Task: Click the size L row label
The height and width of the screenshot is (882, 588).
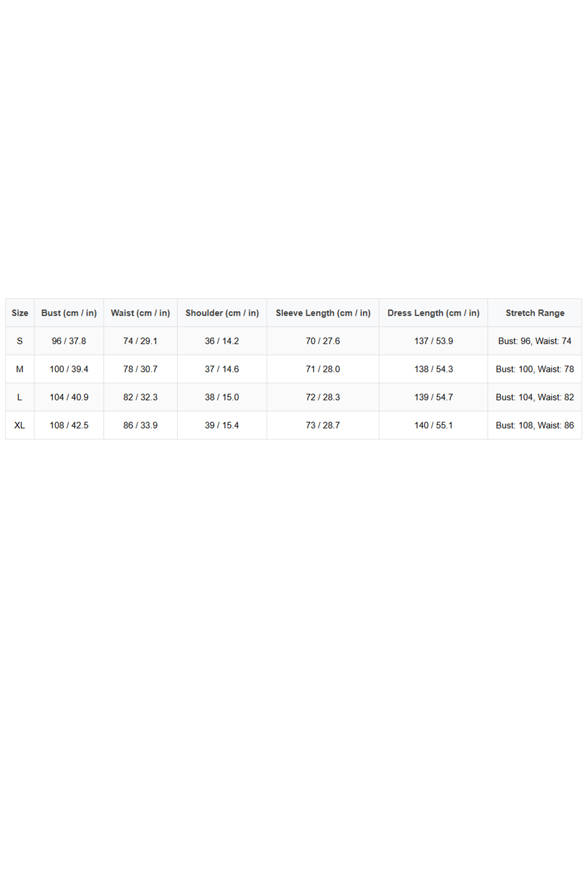Action: 20,397
